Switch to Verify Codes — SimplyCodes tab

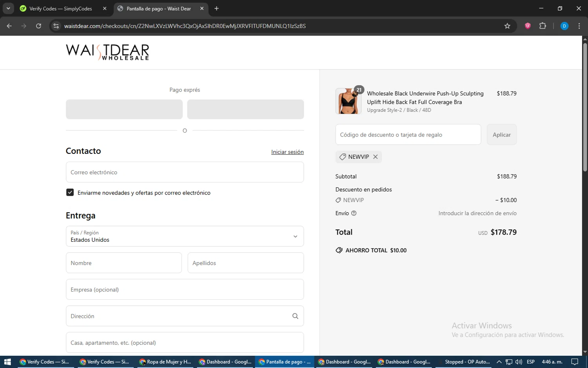click(x=61, y=9)
